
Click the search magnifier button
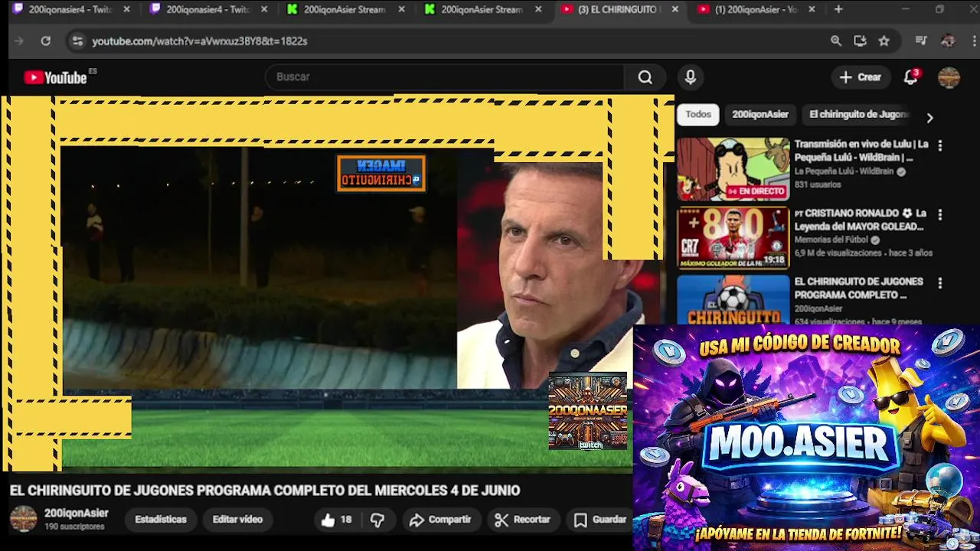[645, 77]
